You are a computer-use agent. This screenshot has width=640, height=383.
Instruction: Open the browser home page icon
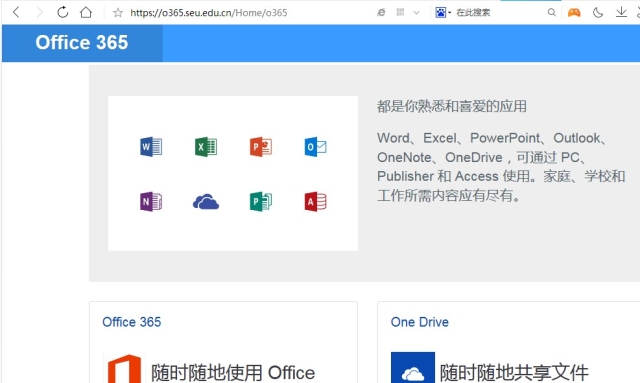coord(86,12)
